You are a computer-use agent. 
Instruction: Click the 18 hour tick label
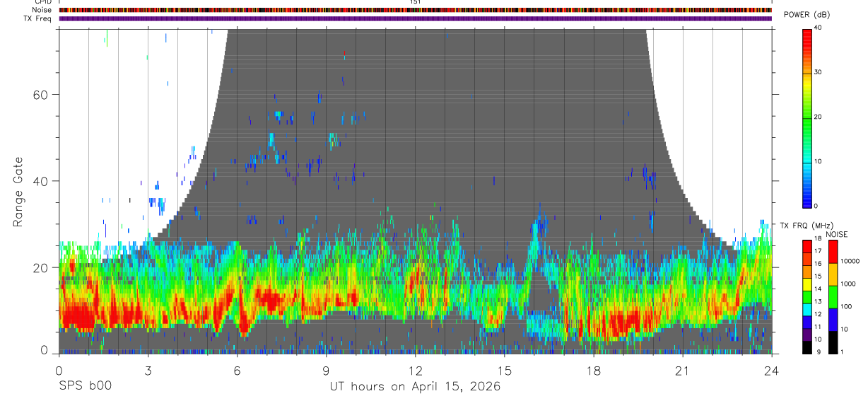click(594, 371)
